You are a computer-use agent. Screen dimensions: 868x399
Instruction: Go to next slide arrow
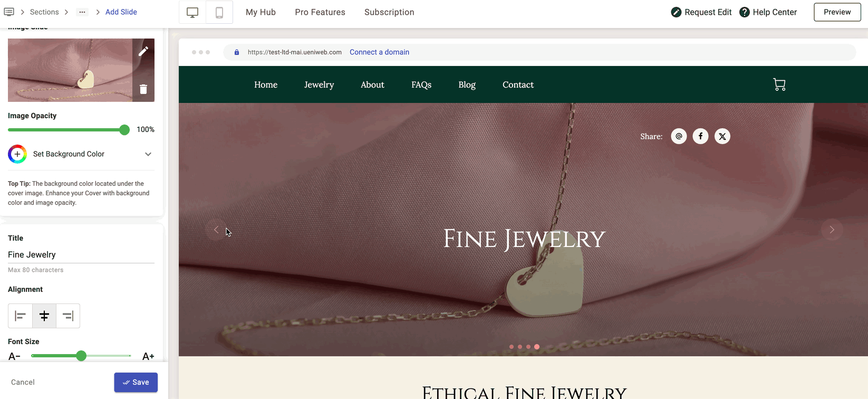(832, 230)
